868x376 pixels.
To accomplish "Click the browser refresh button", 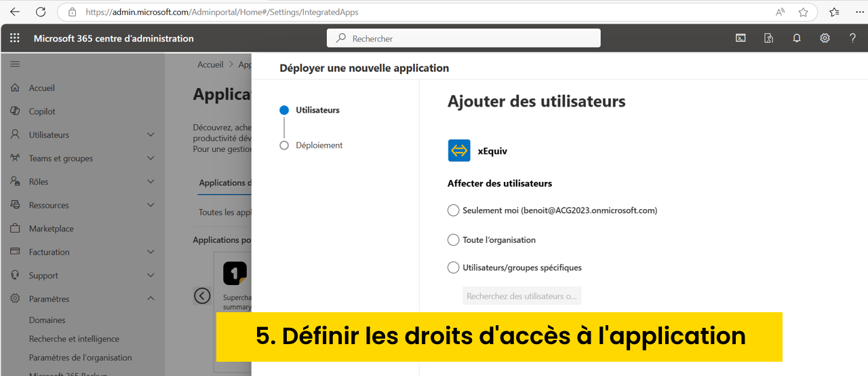I will tap(41, 12).
